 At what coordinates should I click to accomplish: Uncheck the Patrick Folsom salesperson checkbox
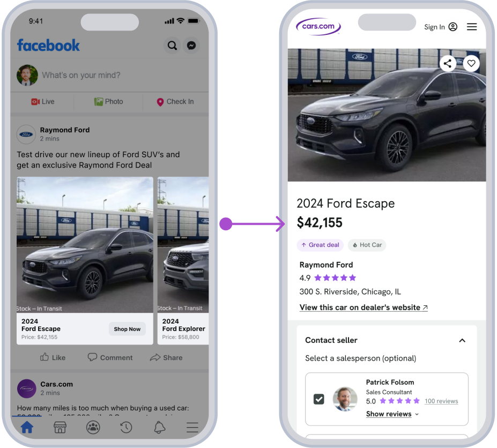319,399
